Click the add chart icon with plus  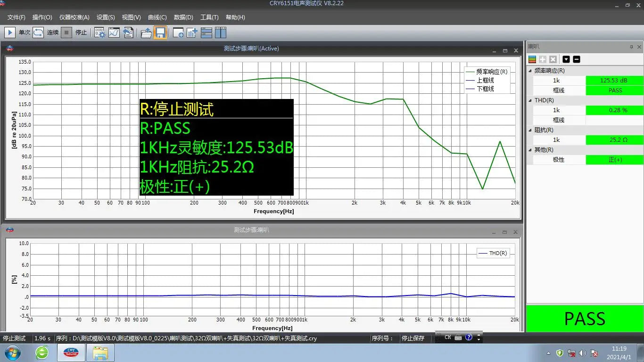[192, 33]
